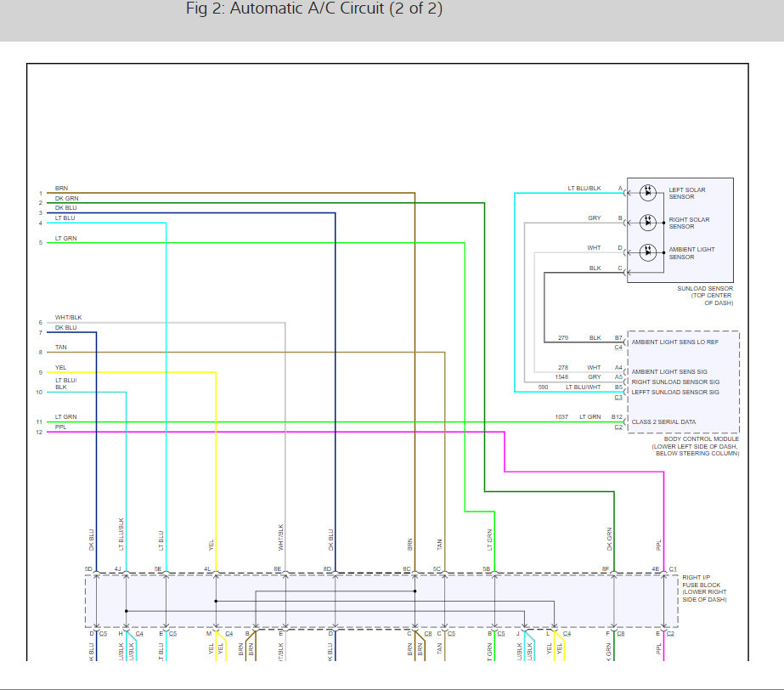Click the "LEFT SOLAR SENSOR" label

[x=687, y=193]
